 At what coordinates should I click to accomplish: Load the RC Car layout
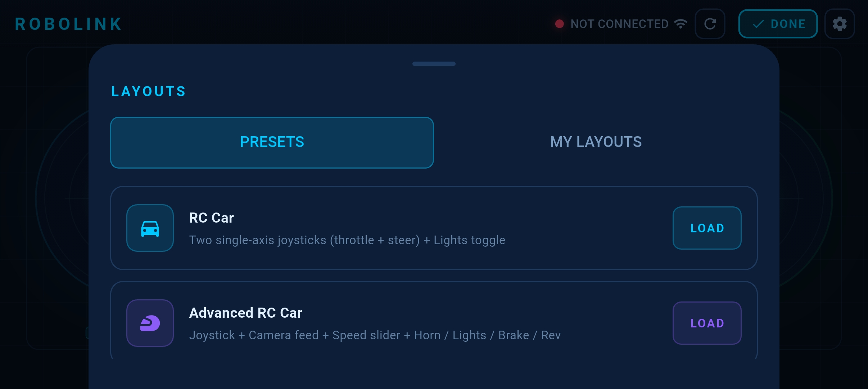coord(706,228)
